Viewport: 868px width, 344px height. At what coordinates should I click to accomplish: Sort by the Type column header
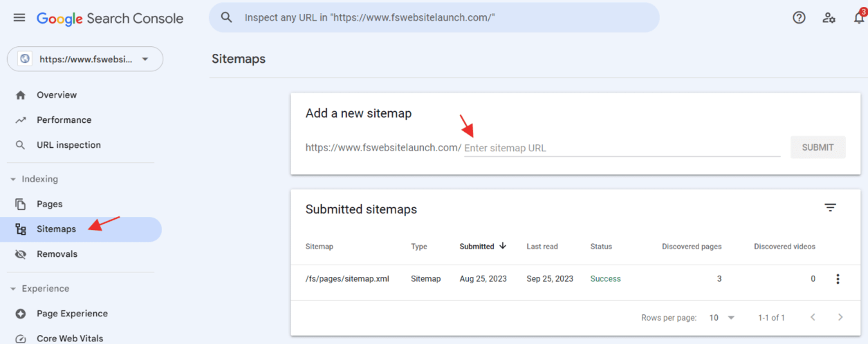point(419,246)
